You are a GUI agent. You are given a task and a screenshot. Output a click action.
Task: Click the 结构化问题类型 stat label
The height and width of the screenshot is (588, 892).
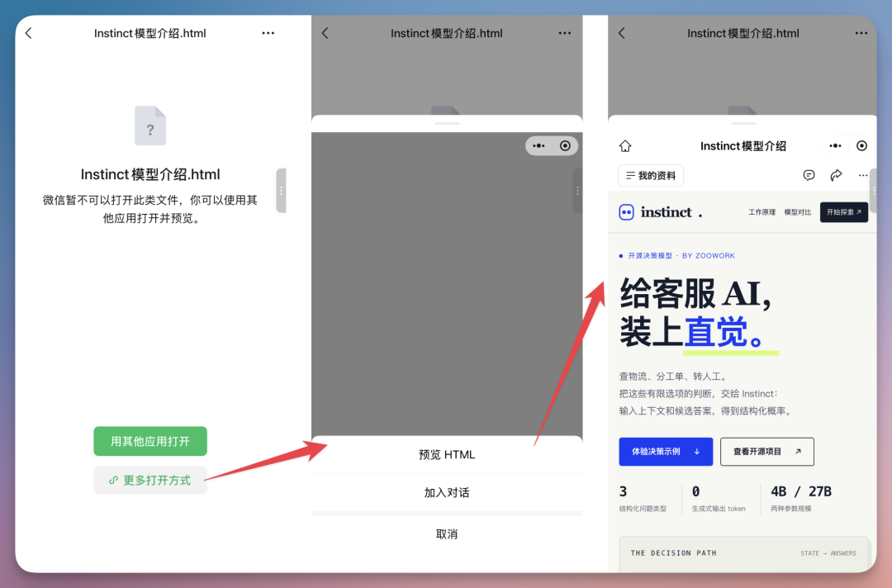coord(643,509)
